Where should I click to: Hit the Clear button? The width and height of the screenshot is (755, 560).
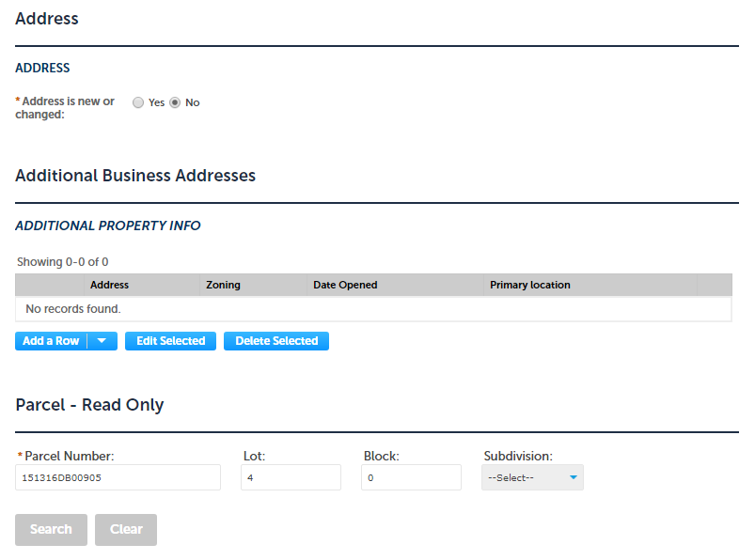(x=126, y=530)
